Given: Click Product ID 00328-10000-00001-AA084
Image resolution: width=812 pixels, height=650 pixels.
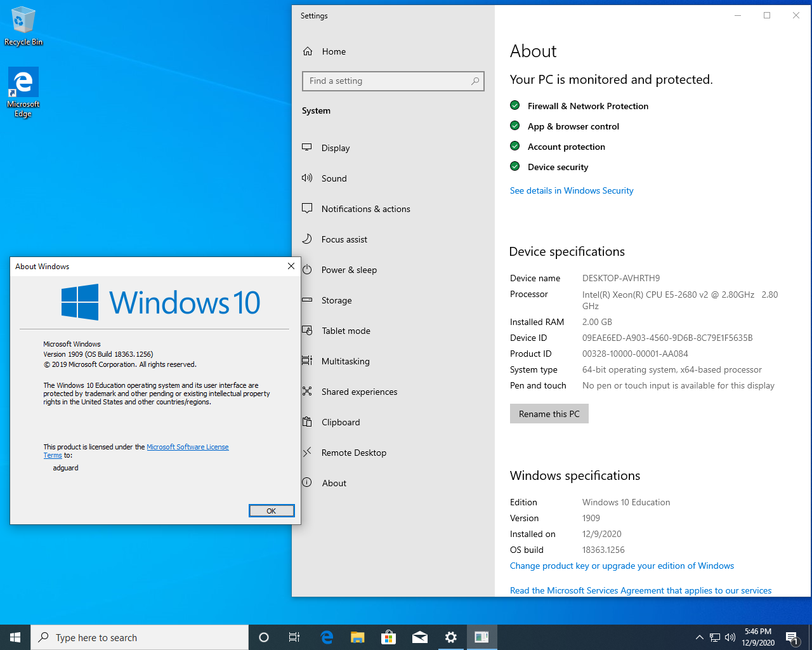Looking at the screenshot, I should click(635, 354).
